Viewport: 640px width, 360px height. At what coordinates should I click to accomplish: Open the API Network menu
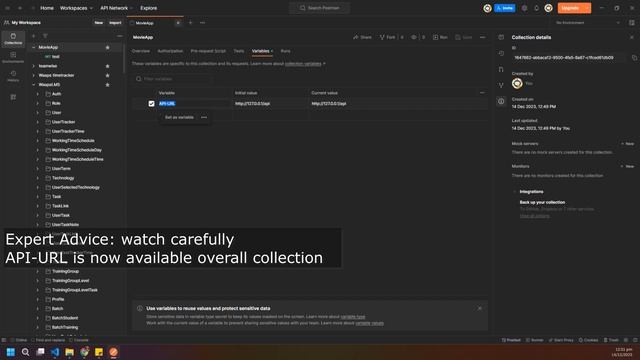[x=116, y=8]
